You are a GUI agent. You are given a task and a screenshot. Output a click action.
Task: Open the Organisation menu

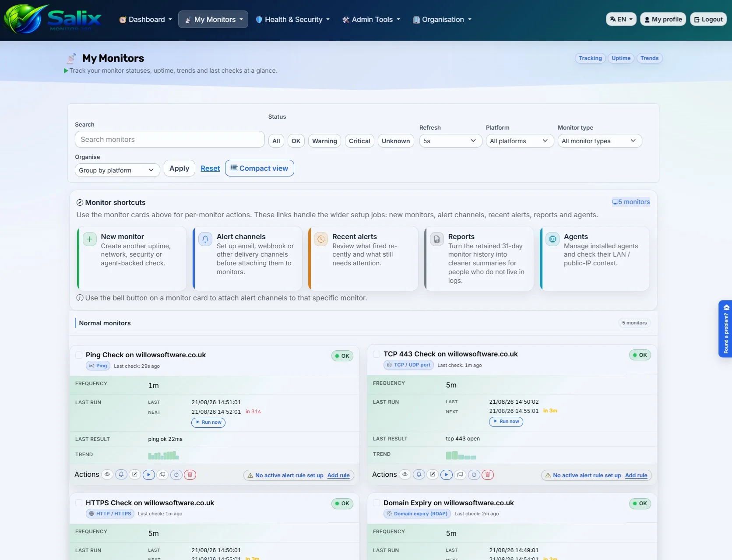(442, 19)
